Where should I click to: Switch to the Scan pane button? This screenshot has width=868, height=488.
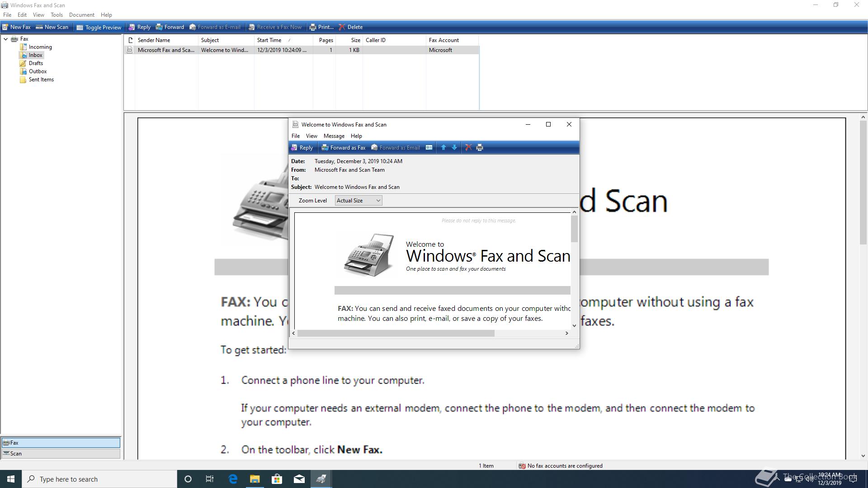61,454
